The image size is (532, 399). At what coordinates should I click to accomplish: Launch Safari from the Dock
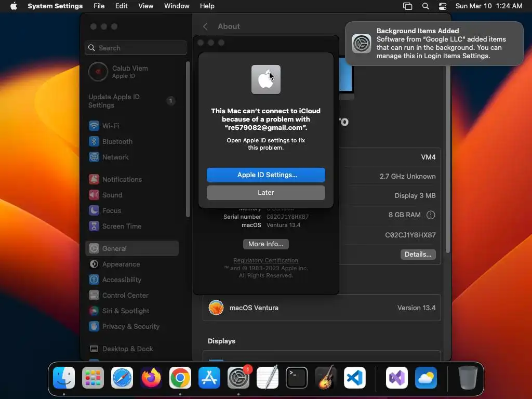point(122,378)
